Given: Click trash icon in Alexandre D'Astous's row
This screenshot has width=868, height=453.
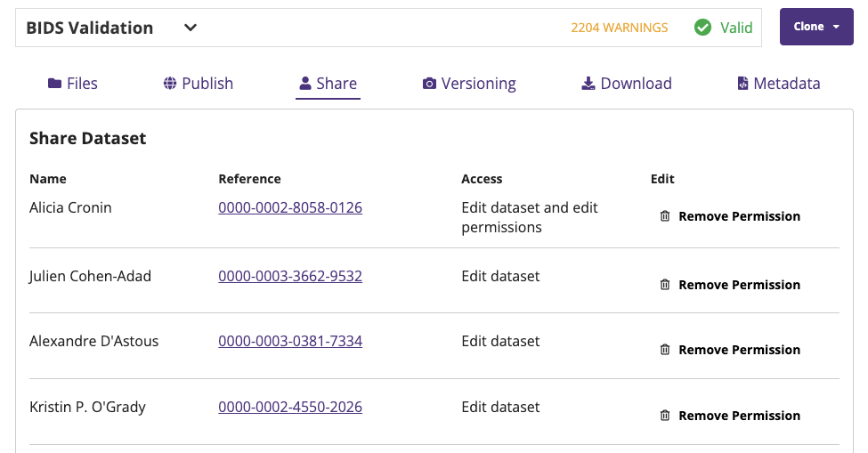Looking at the screenshot, I should pos(665,350).
